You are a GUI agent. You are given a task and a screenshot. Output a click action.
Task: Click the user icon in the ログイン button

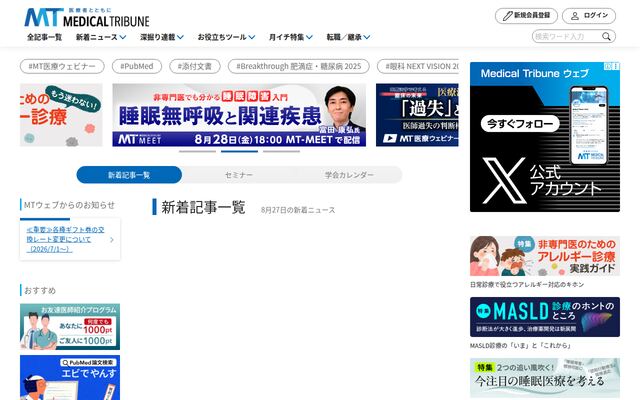coord(575,16)
